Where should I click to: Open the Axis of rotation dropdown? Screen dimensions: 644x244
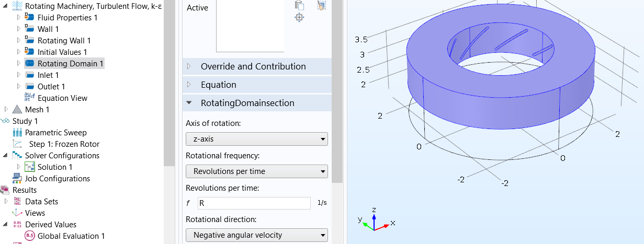(256, 139)
